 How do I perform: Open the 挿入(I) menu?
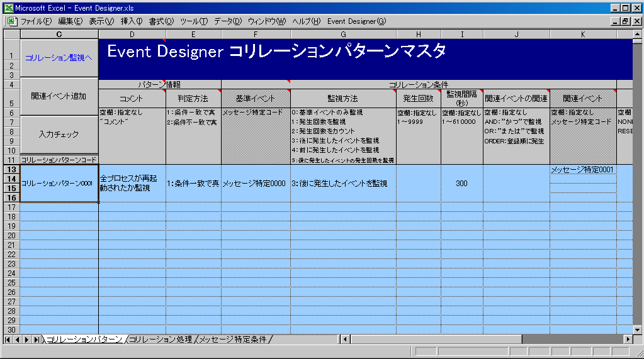[x=132, y=21]
